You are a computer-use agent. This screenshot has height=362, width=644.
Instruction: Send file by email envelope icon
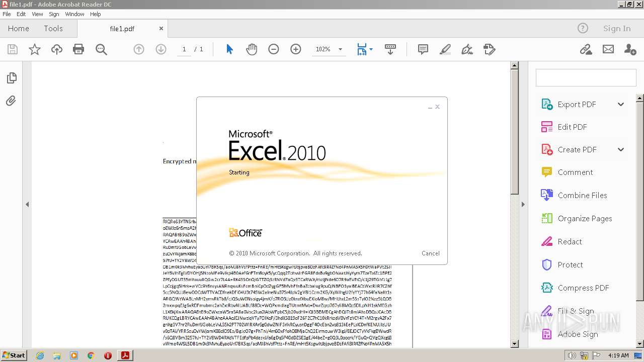pyautogui.click(x=608, y=49)
